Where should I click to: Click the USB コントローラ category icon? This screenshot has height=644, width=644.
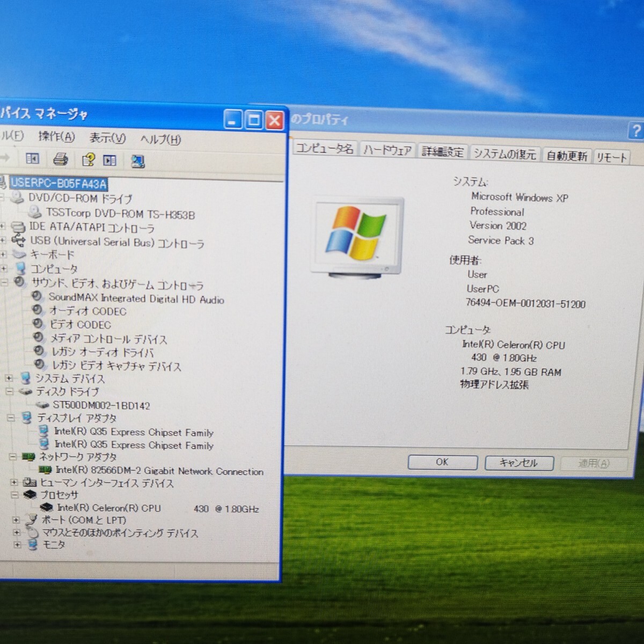pos(18,241)
